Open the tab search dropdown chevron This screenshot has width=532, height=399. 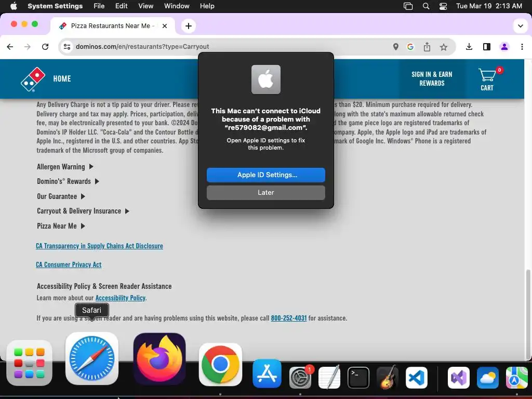520,26
